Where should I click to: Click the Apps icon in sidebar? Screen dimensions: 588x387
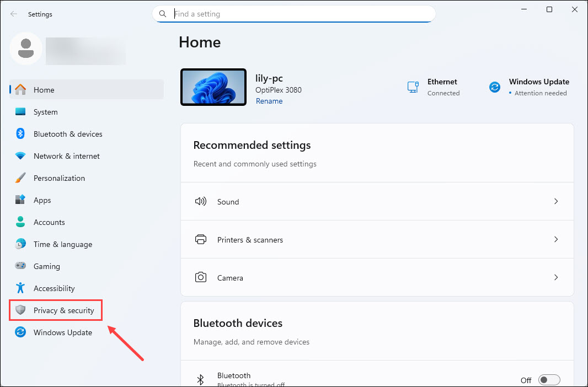coord(20,200)
